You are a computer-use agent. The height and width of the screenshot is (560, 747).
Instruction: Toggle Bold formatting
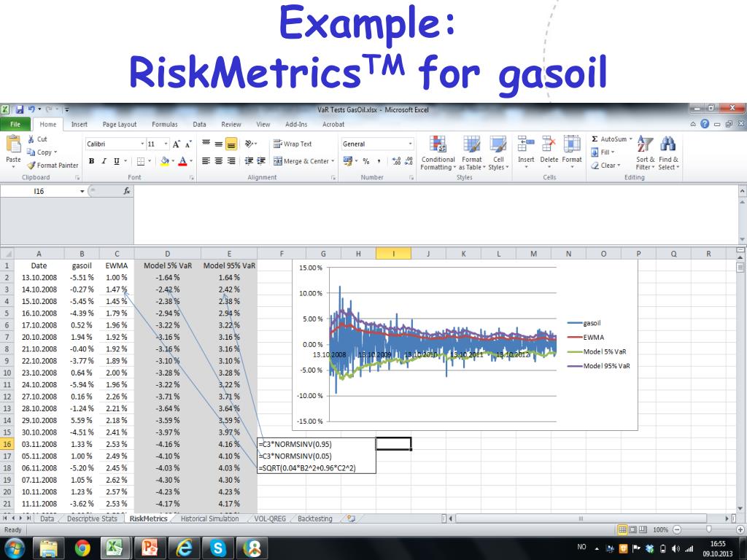point(91,161)
